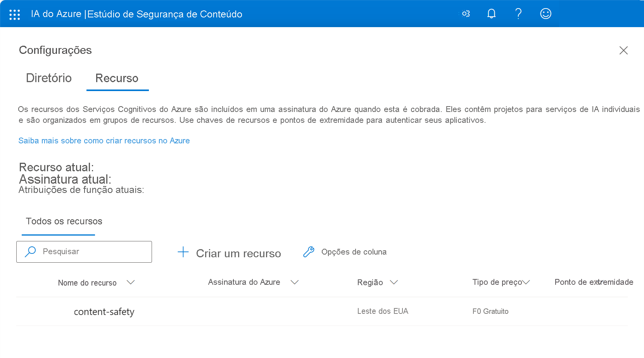The height and width of the screenshot is (358, 644).
Task: Open notifications bell icon
Action: [x=491, y=14]
